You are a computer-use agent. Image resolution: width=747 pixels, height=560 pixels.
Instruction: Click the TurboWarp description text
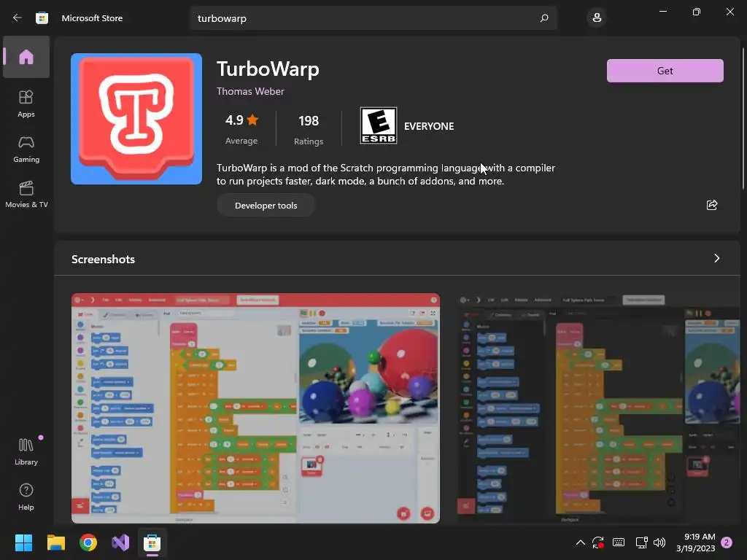385,174
